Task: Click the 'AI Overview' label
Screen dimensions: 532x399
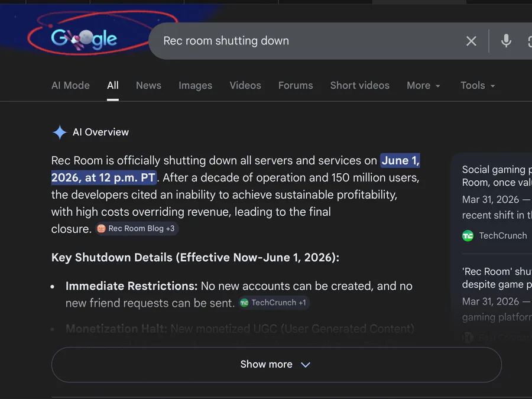Action: point(100,132)
